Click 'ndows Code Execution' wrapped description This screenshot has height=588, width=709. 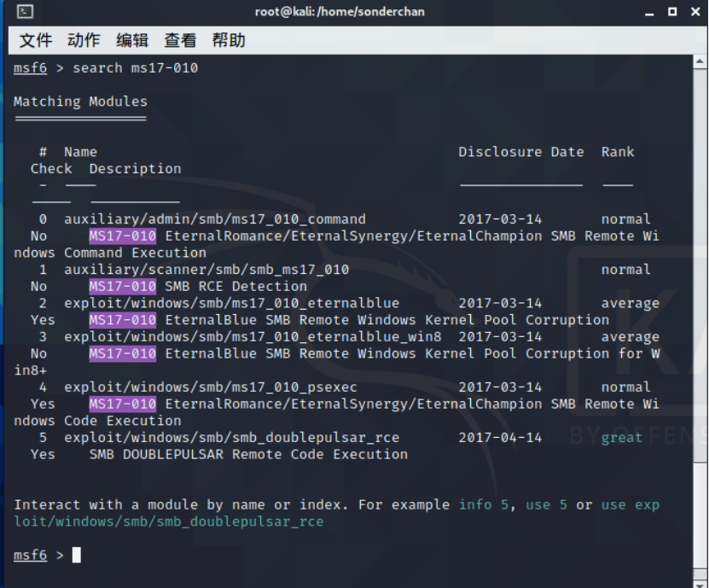(x=97, y=421)
